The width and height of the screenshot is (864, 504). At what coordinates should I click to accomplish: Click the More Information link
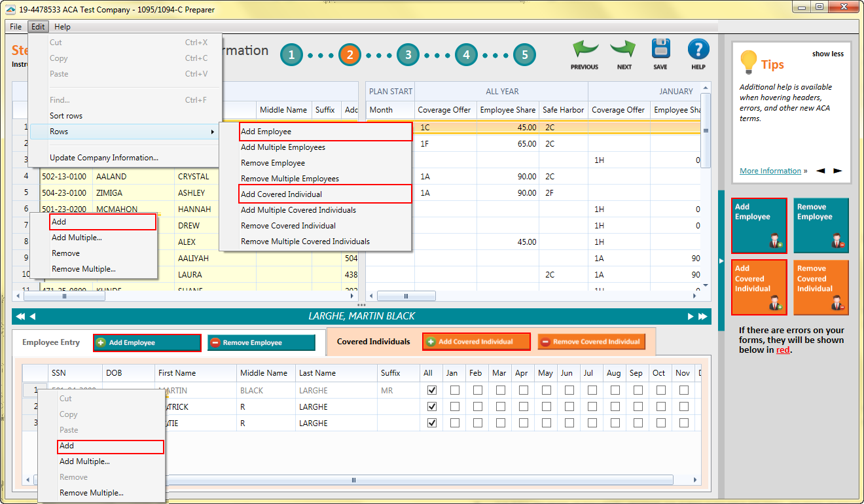point(770,171)
